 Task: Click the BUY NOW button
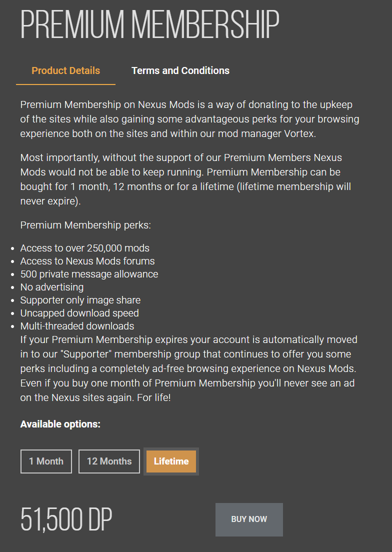249,519
